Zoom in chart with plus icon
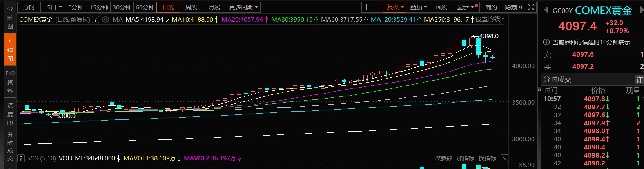Screen dimensions: 644x169 coord(367,7)
